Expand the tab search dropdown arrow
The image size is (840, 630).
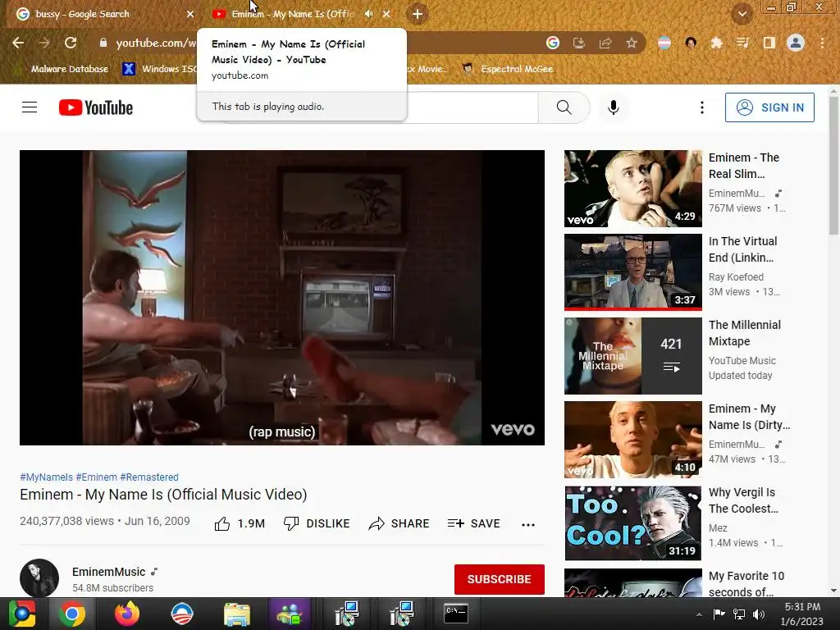pos(742,14)
